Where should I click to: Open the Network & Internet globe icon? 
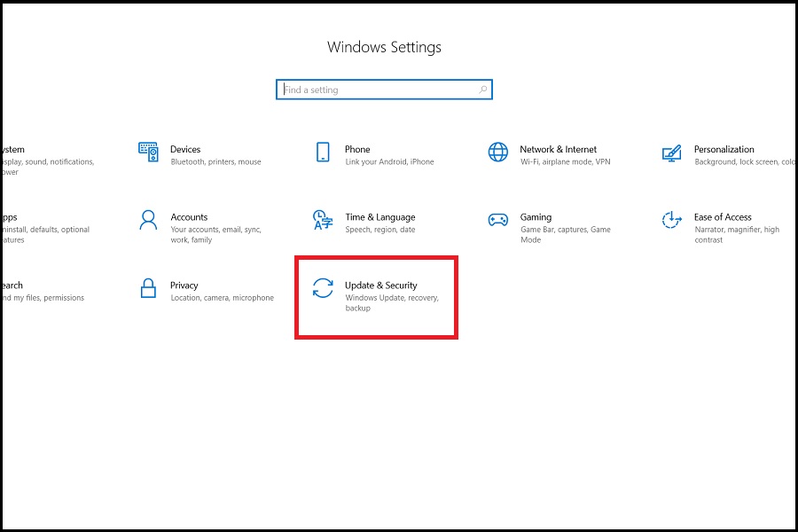498,152
